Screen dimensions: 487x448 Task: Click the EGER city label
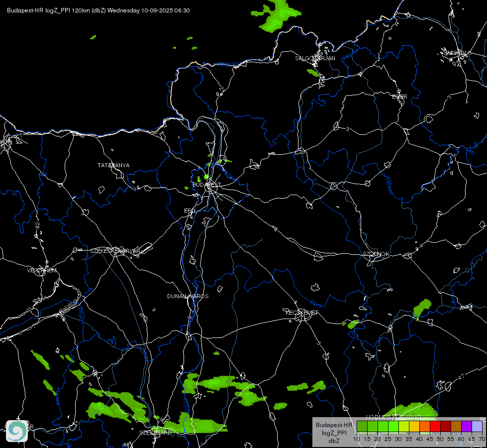399,97
